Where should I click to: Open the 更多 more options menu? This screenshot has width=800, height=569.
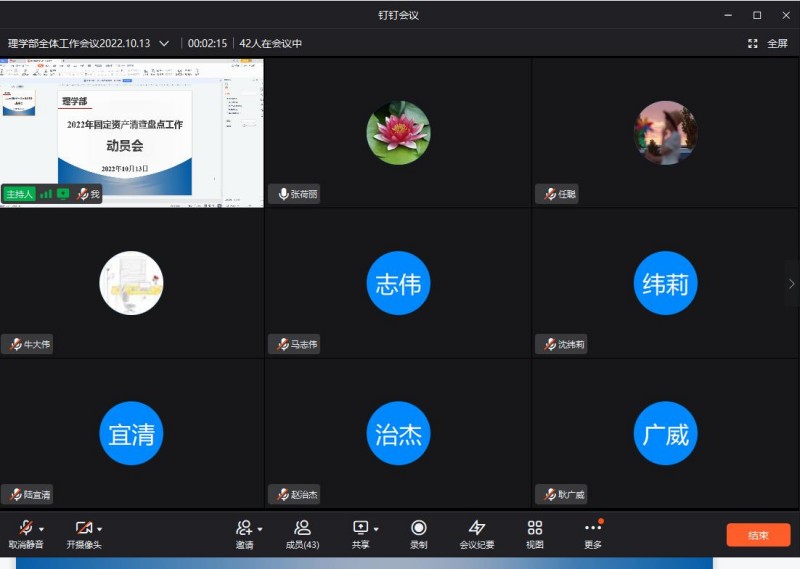(593, 533)
